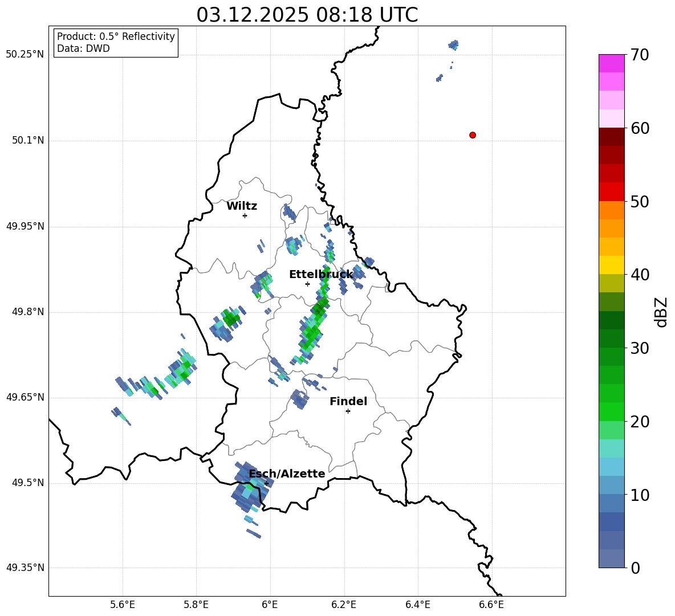Click the colorbar tick label 60

click(640, 128)
